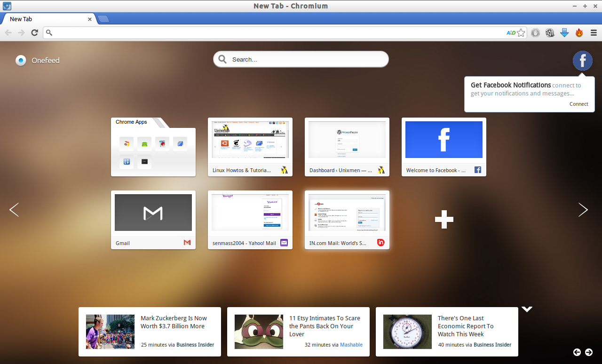
Task: Launch the blue ND Chrome app
Action: (x=127, y=162)
